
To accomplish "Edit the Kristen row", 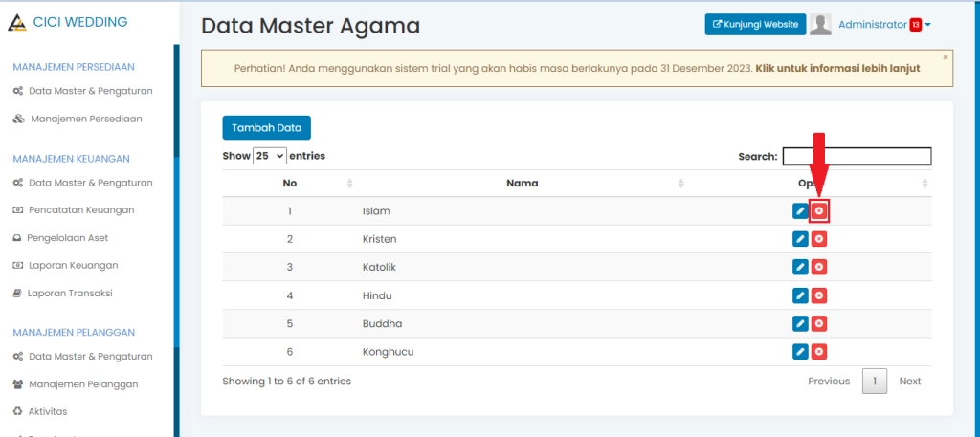I will (x=800, y=239).
